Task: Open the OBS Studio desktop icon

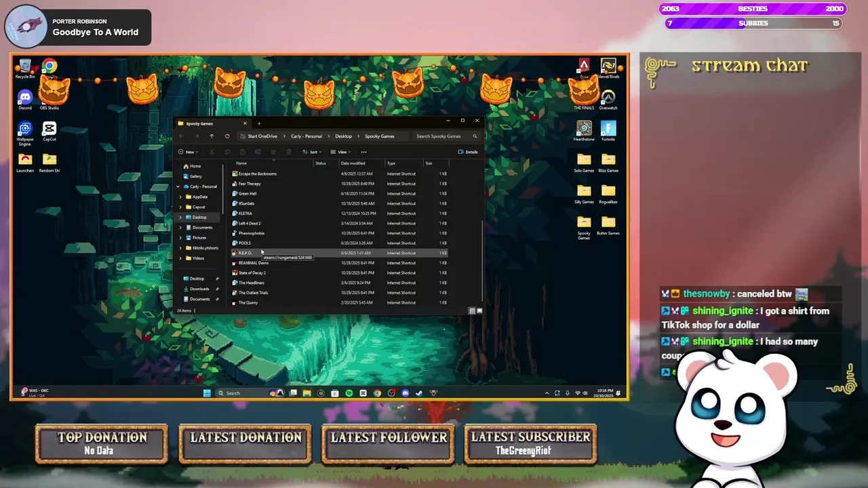Action: tap(49, 100)
